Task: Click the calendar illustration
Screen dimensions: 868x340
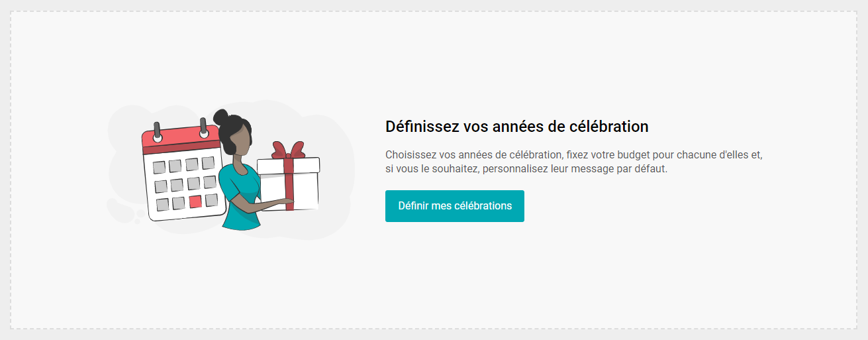Action: click(x=183, y=172)
